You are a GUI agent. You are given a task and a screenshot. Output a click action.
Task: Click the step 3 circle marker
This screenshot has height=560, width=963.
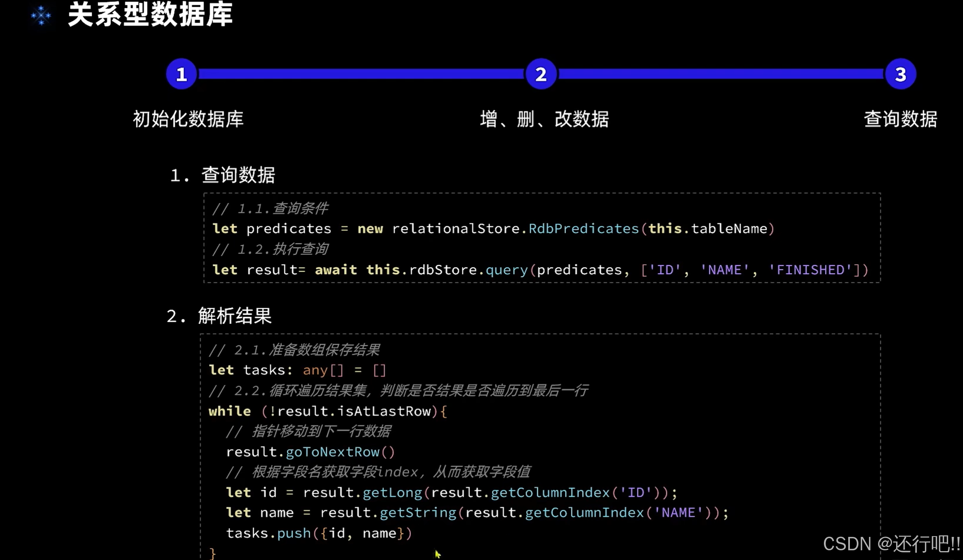click(x=901, y=74)
